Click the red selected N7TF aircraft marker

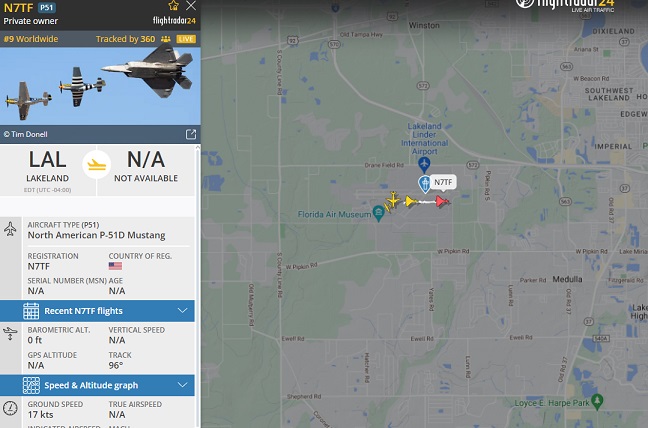(x=442, y=202)
